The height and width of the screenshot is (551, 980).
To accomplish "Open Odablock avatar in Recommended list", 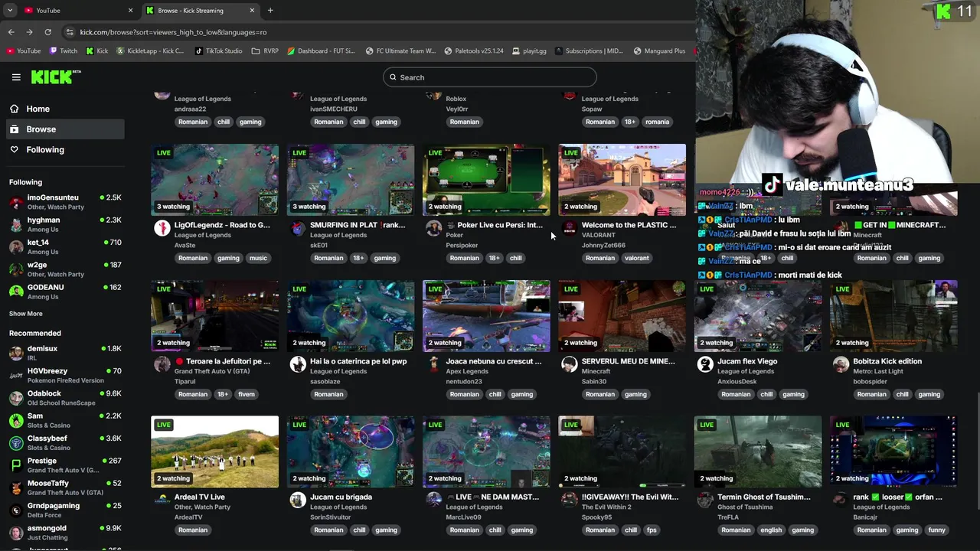I will click(x=16, y=398).
